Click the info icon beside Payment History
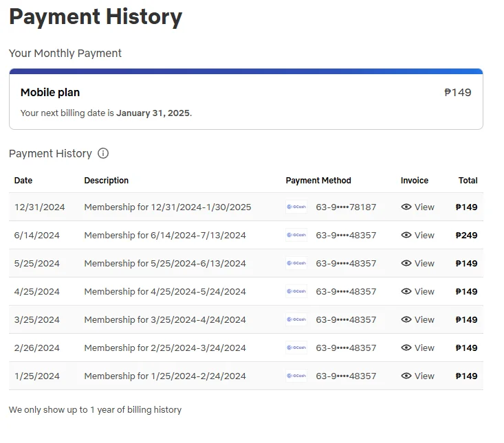The width and height of the screenshot is (504, 443). (103, 153)
